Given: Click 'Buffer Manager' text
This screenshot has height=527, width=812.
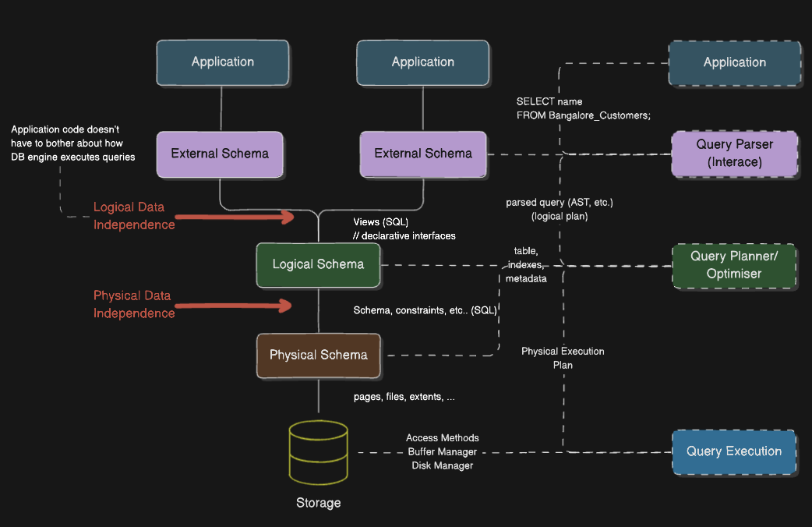Looking at the screenshot, I should [x=443, y=452].
